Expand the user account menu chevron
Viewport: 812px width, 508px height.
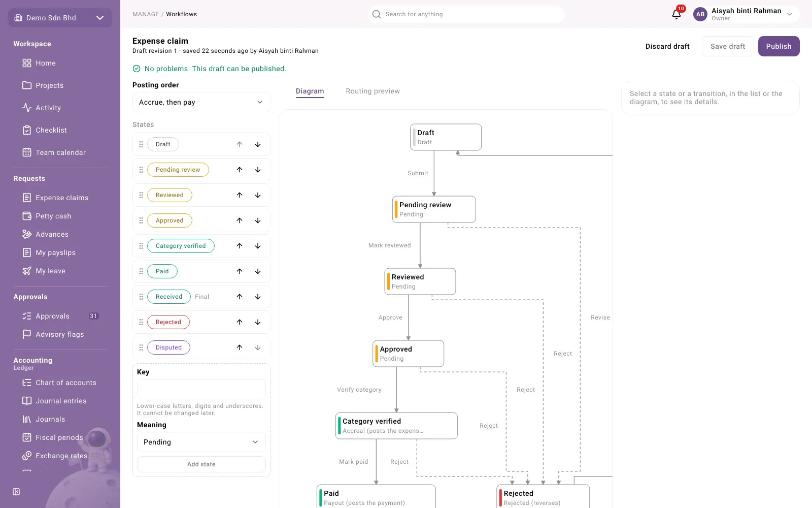[790, 14]
